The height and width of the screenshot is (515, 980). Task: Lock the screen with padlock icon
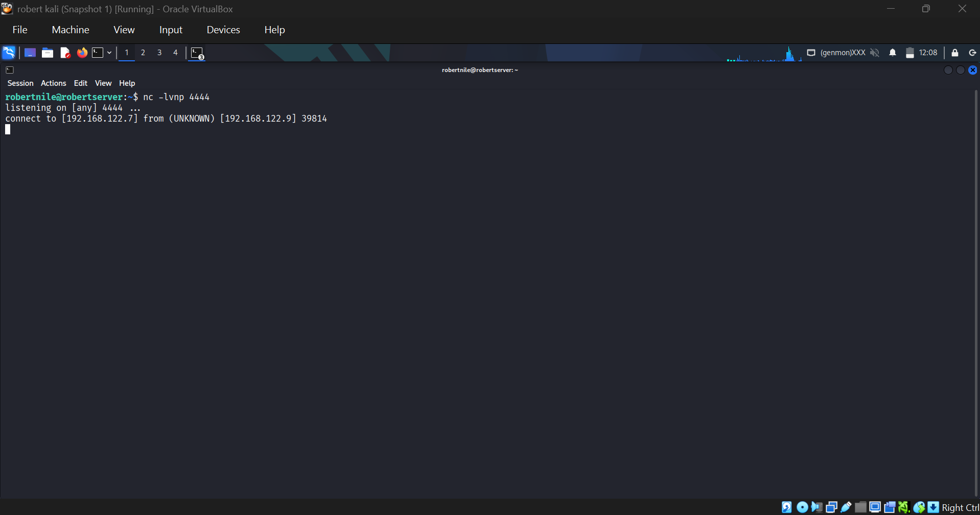[955, 53]
